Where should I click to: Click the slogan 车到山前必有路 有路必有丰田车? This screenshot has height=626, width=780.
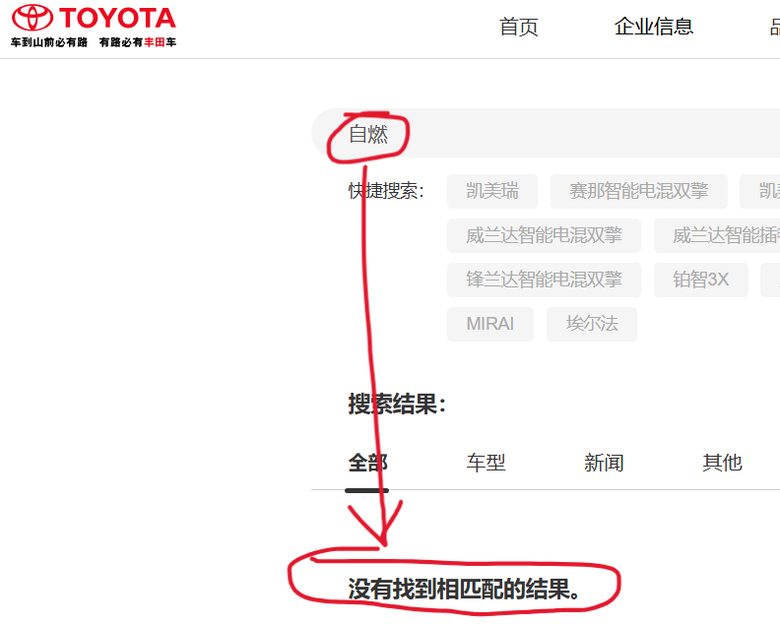click(94, 42)
